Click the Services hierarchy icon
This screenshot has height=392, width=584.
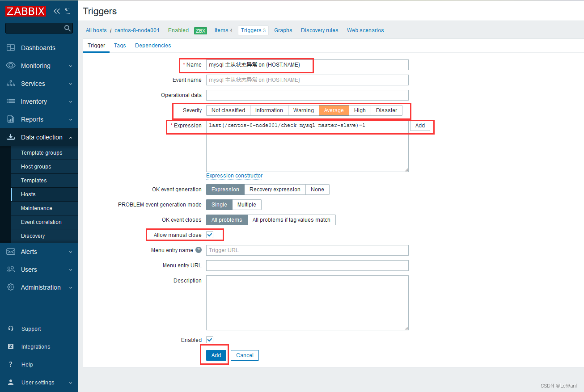point(11,84)
